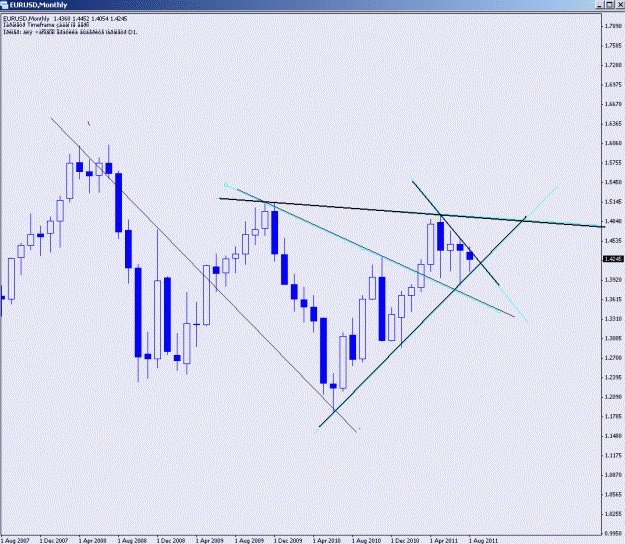The image size is (625, 544).
Task: Click the 1.3615 price axis label
Action: (x=614, y=299)
